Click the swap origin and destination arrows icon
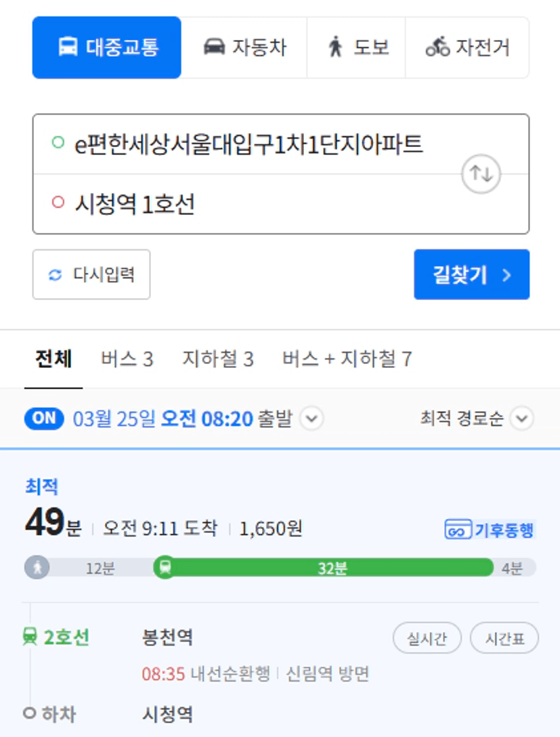 tap(481, 174)
